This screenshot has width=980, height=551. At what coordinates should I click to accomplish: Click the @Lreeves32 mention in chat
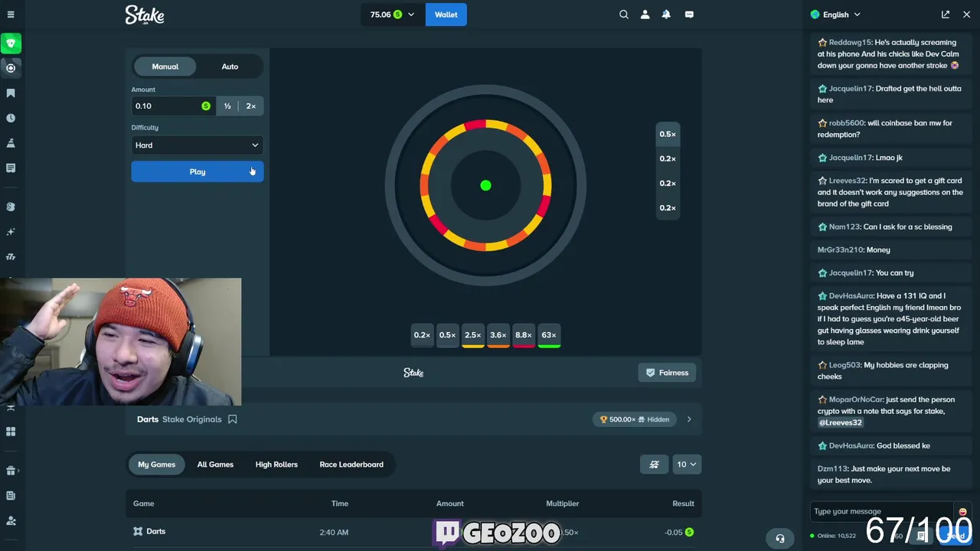pos(840,422)
